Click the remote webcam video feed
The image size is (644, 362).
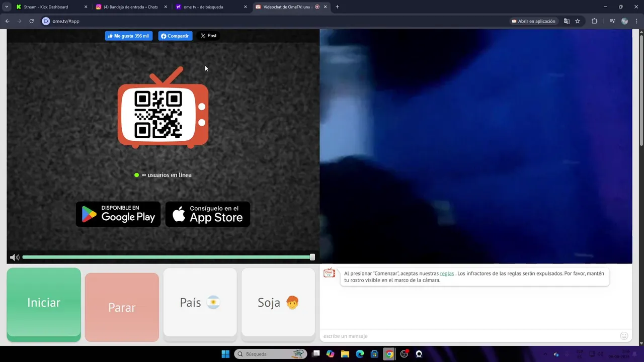(476, 146)
